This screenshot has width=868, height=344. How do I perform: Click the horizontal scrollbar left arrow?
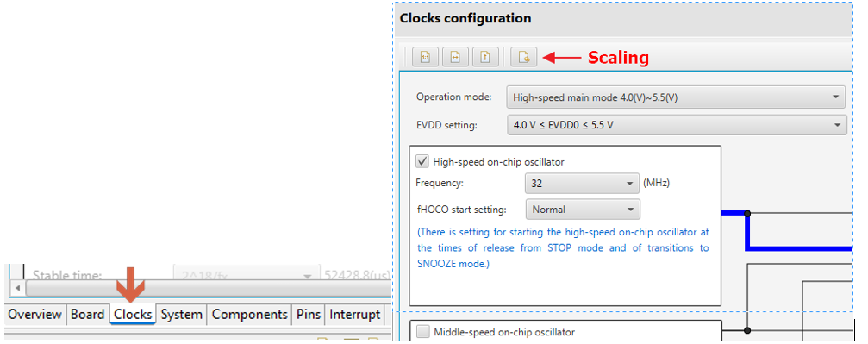(18, 288)
